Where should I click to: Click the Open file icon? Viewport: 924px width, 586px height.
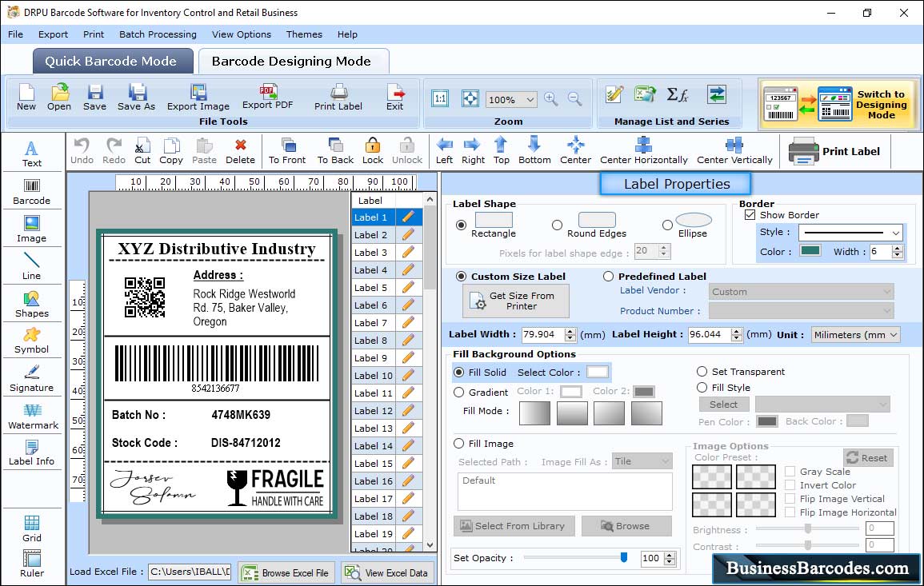(x=59, y=98)
